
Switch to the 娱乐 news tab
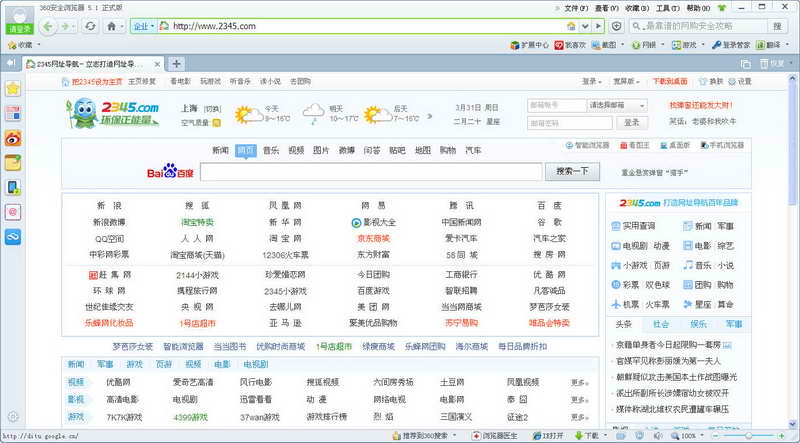698,324
